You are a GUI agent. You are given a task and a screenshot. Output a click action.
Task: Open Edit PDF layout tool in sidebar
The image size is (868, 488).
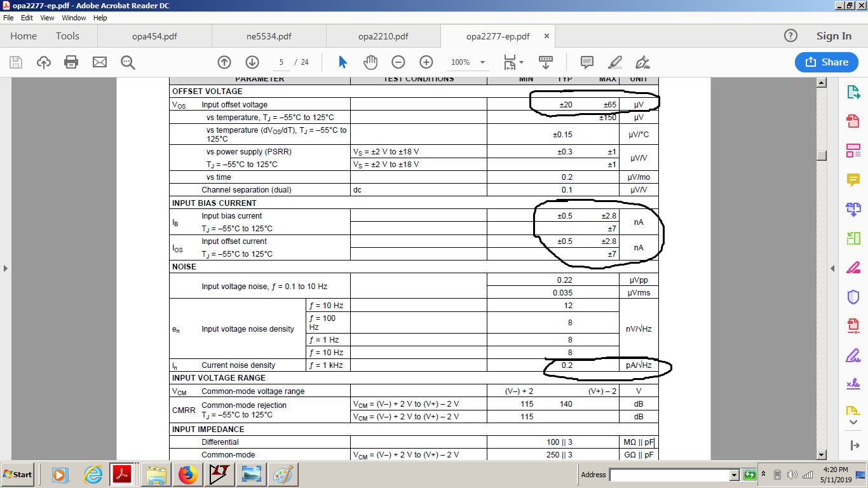coord(853,151)
